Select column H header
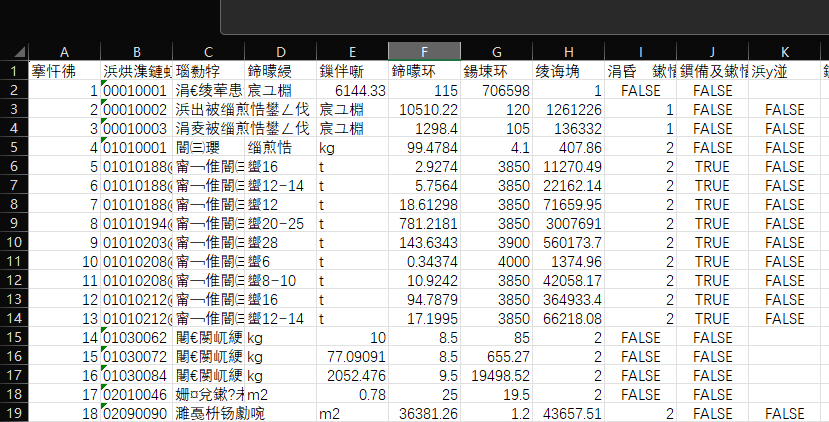The image size is (829, 422). click(x=568, y=52)
